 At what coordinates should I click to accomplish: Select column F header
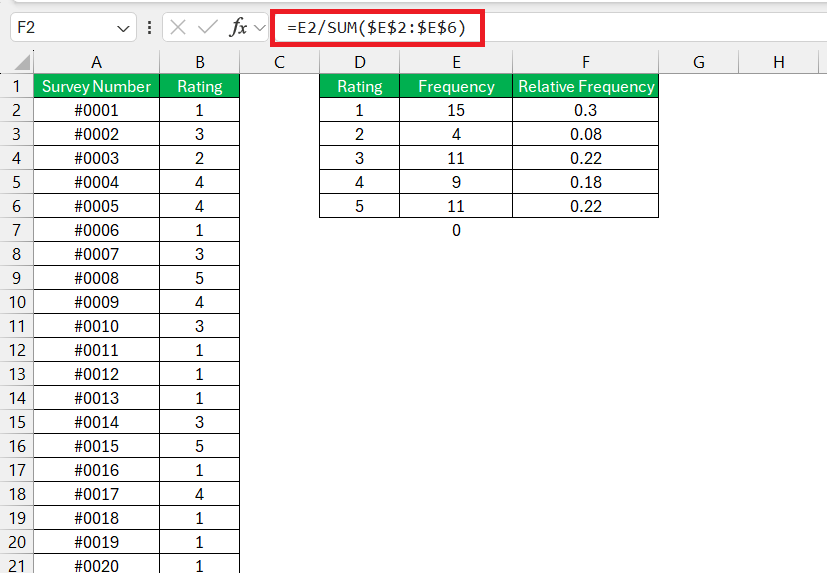click(x=585, y=62)
